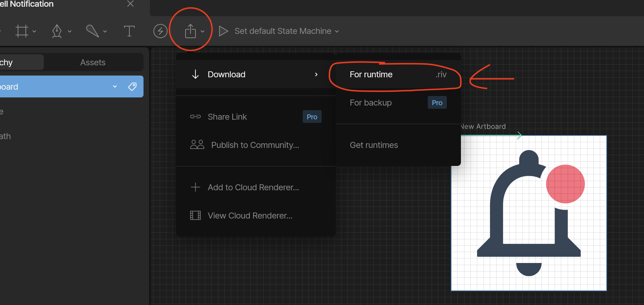Click the Download arrow icon
Screen dimensions: 644x305
click(195, 74)
